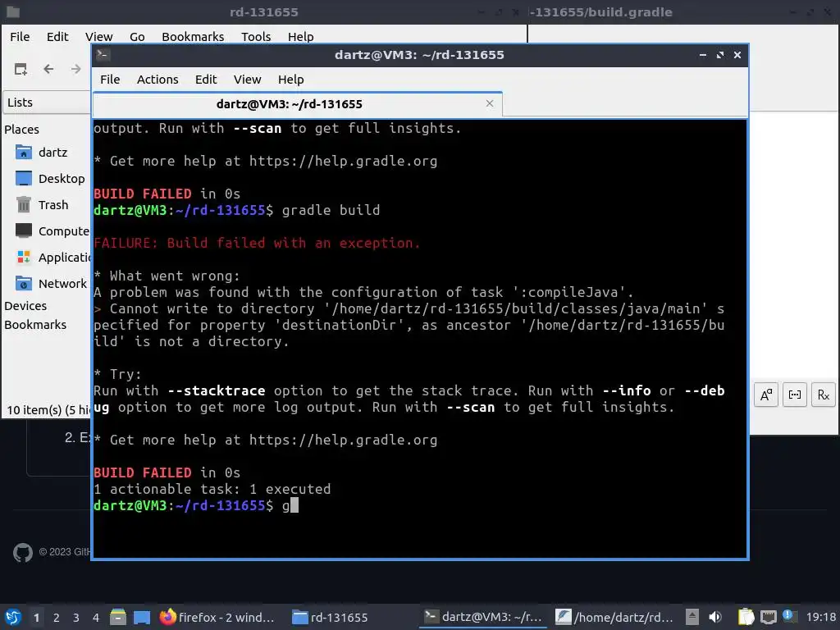This screenshot has width=840, height=630.
Task: Open the dartz home folder in Places
Action: pos(52,152)
